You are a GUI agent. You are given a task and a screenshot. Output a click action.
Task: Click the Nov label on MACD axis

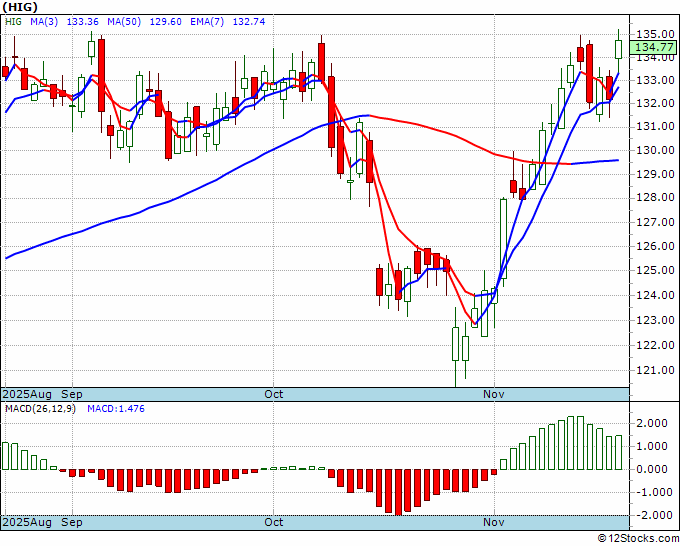tap(494, 522)
